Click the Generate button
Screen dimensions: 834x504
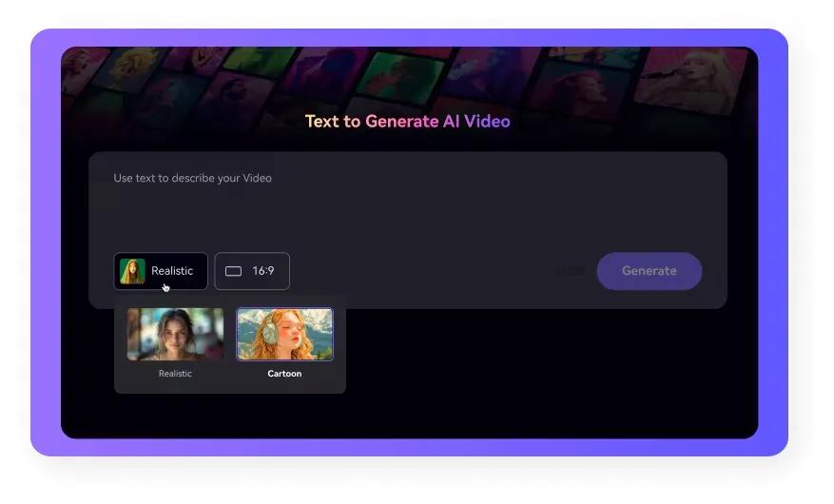pos(649,271)
